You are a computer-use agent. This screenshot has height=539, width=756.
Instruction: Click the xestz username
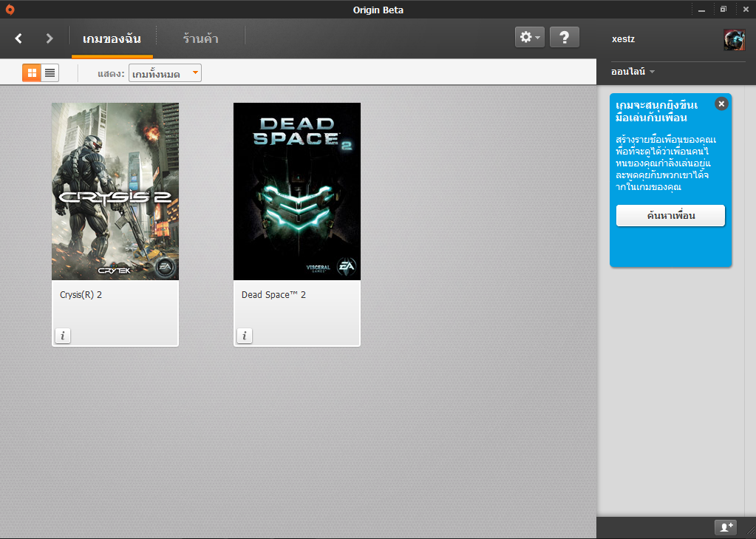coord(623,40)
